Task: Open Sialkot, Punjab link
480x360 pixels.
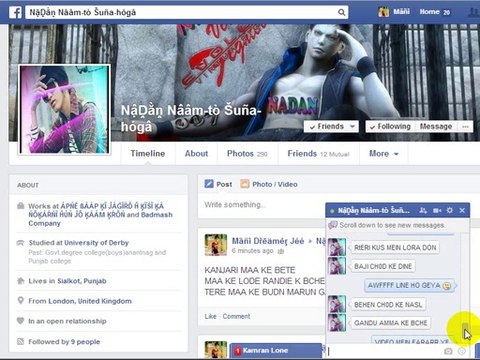Action: [x=82, y=281]
